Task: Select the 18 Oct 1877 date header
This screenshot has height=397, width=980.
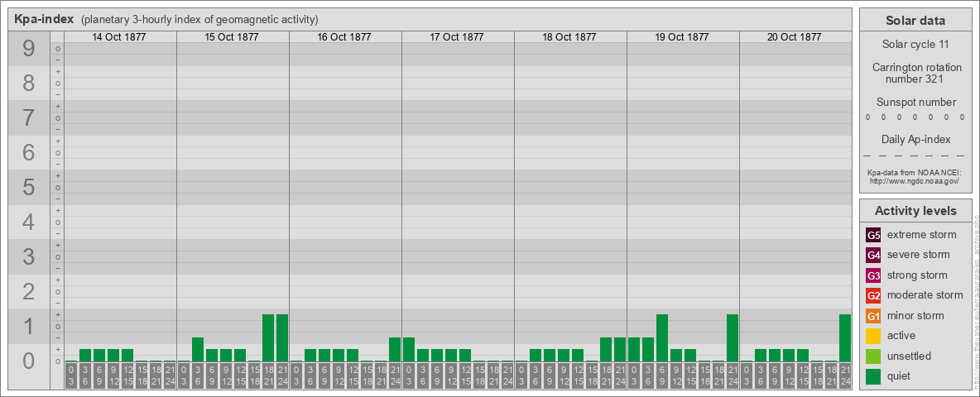Action: coord(569,37)
